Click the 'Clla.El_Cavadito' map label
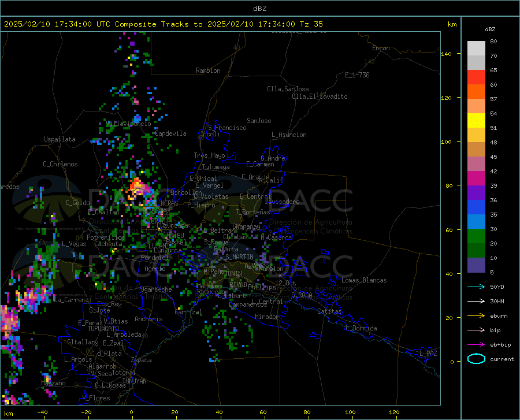Image resolution: width=520 pixels, height=420 pixels. (x=320, y=96)
